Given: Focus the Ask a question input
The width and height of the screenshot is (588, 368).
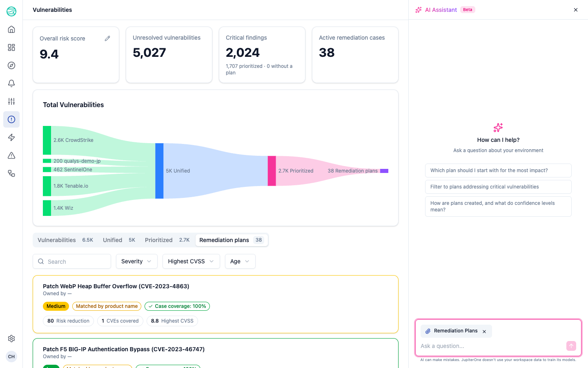Looking at the screenshot, I should pyautogui.click(x=492, y=346).
